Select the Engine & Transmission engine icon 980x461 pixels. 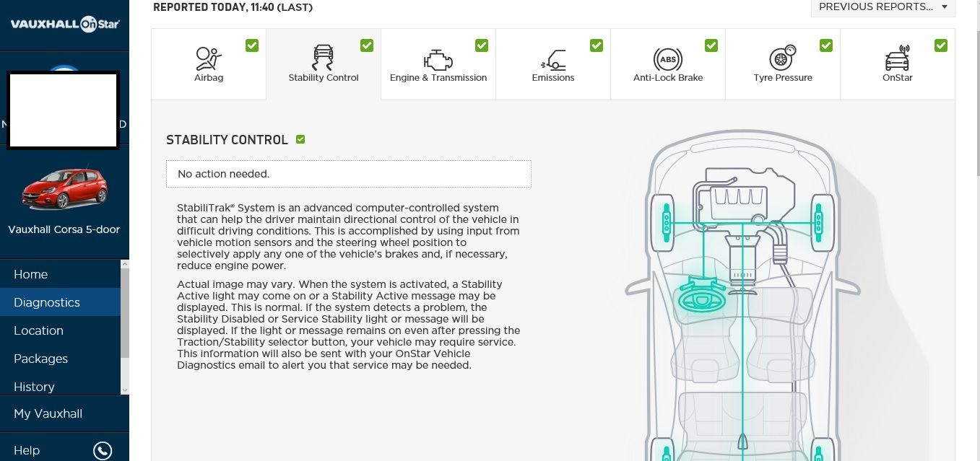(438, 59)
